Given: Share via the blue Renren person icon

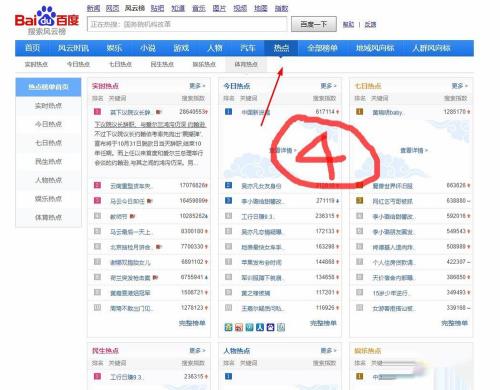Looking at the screenshot, I should (260, 327).
